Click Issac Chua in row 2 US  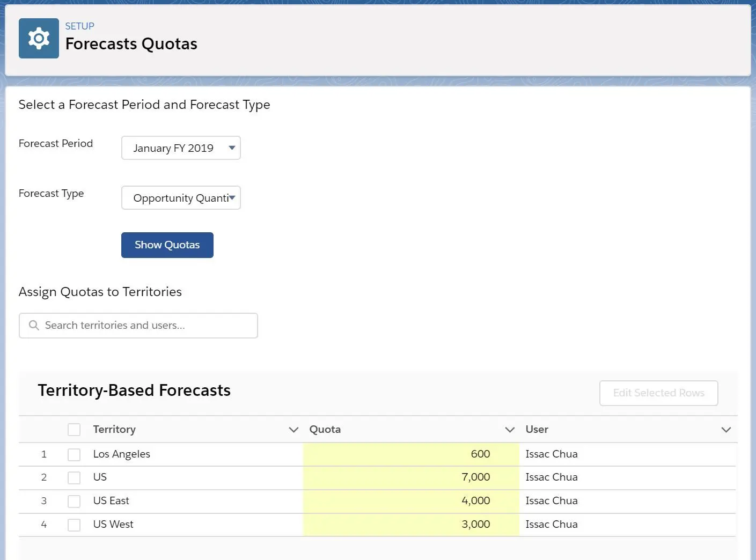click(x=552, y=477)
